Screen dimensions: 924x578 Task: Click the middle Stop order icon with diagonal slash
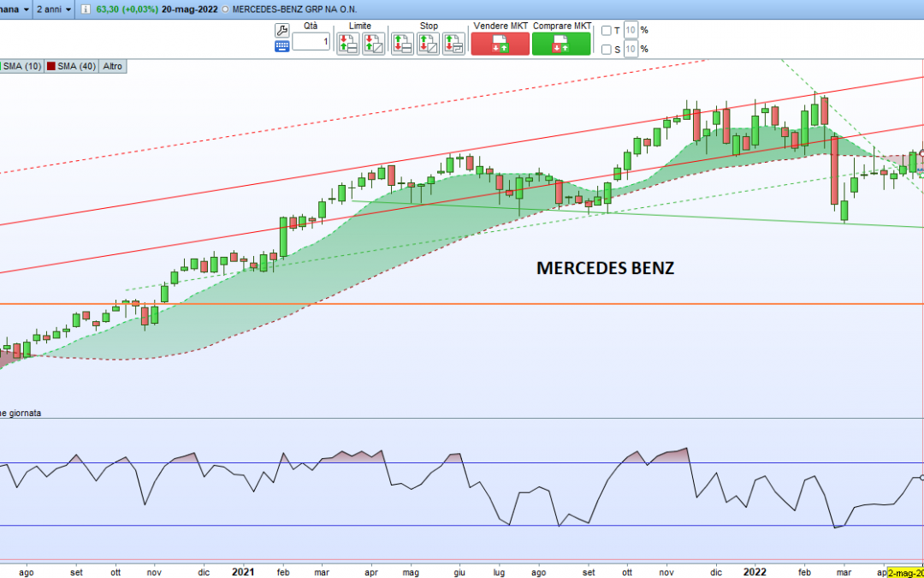pyautogui.click(x=428, y=44)
